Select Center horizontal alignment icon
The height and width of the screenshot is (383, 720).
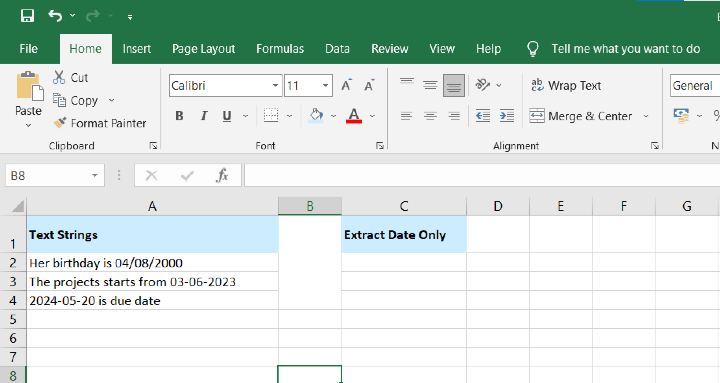click(x=430, y=116)
